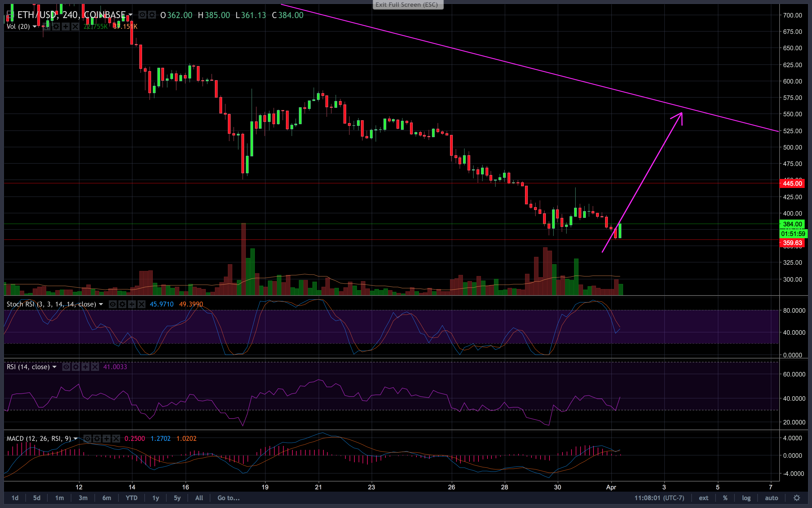Click plus icon beside MACD legend
Screen dimensions: 812x508
click(106, 439)
